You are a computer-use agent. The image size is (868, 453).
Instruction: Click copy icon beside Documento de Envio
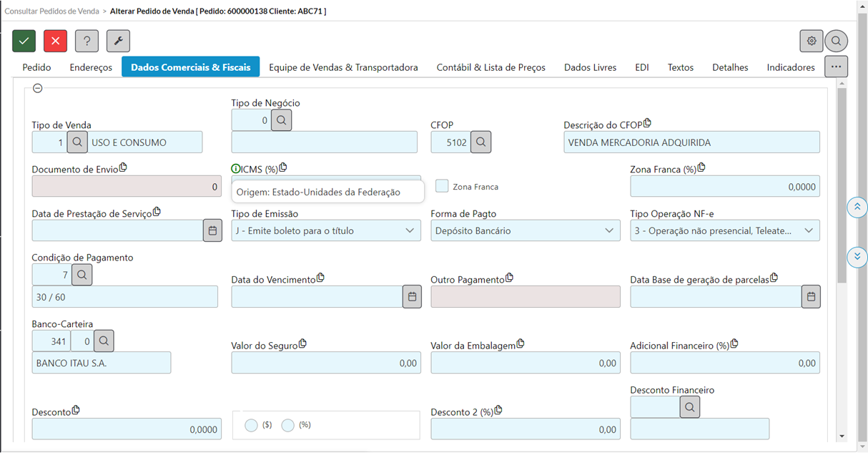(123, 167)
